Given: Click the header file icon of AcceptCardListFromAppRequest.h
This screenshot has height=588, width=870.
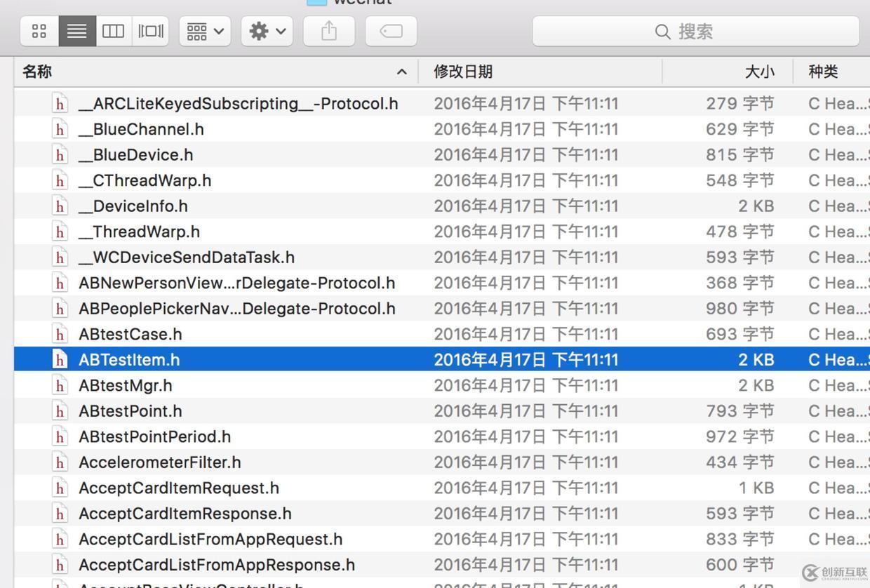Looking at the screenshot, I should point(60,539).
